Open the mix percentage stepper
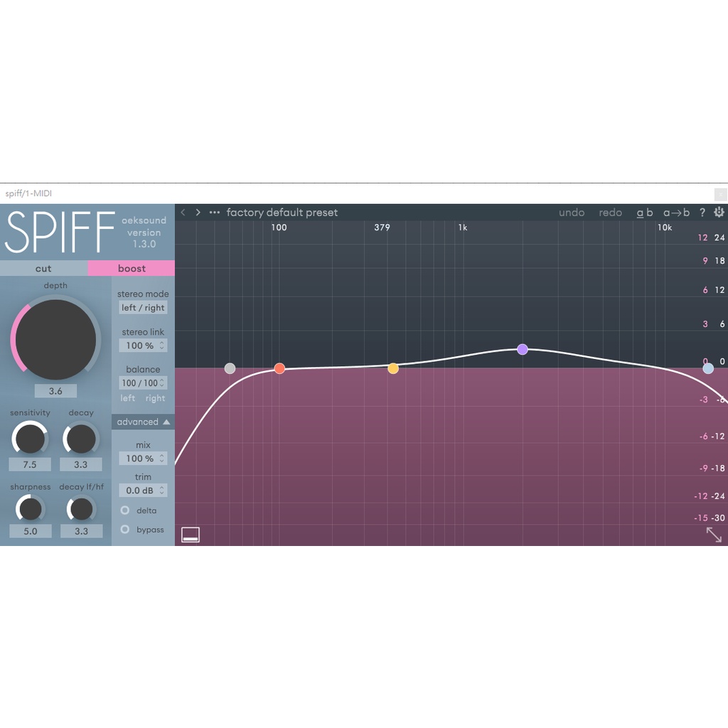Screen dimensions: 728x728 pyautogui.click(x=143, y=459)
